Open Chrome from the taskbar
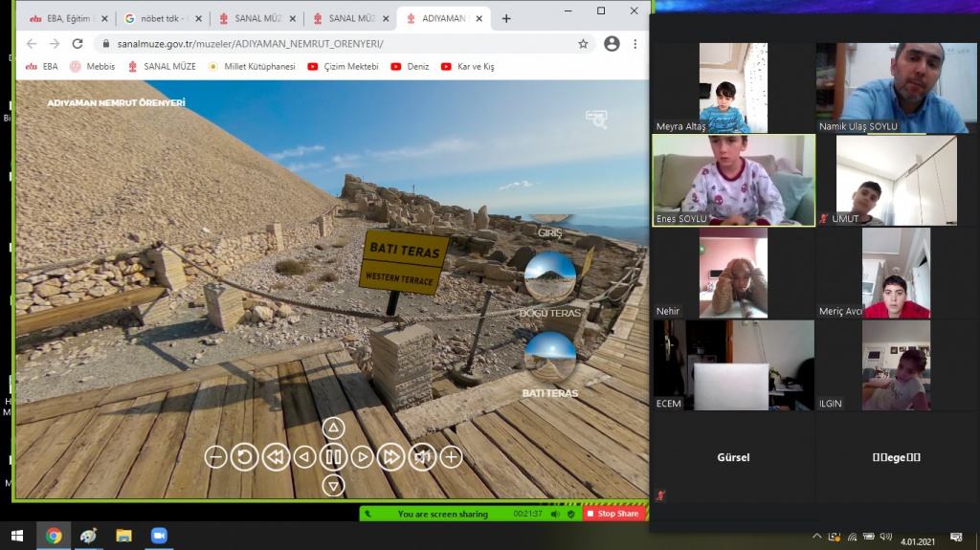The height and width of the screenshot is (550, 980). point(54,536)
